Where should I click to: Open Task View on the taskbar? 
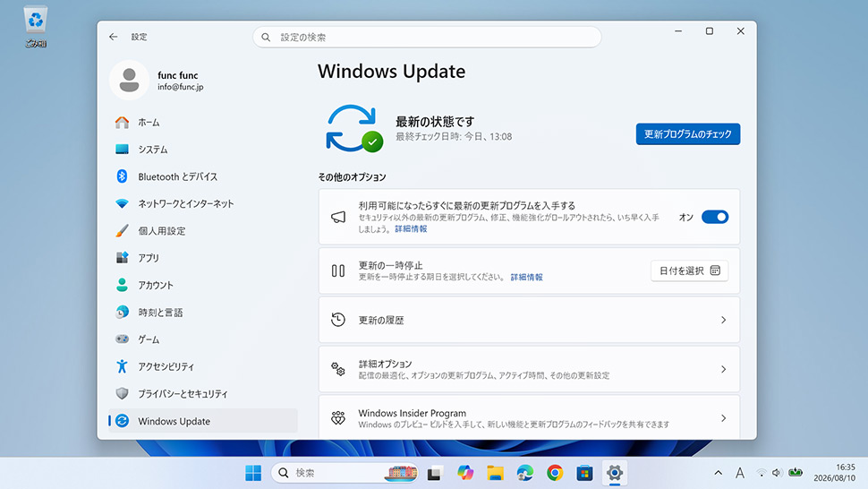tap(435, 473)
